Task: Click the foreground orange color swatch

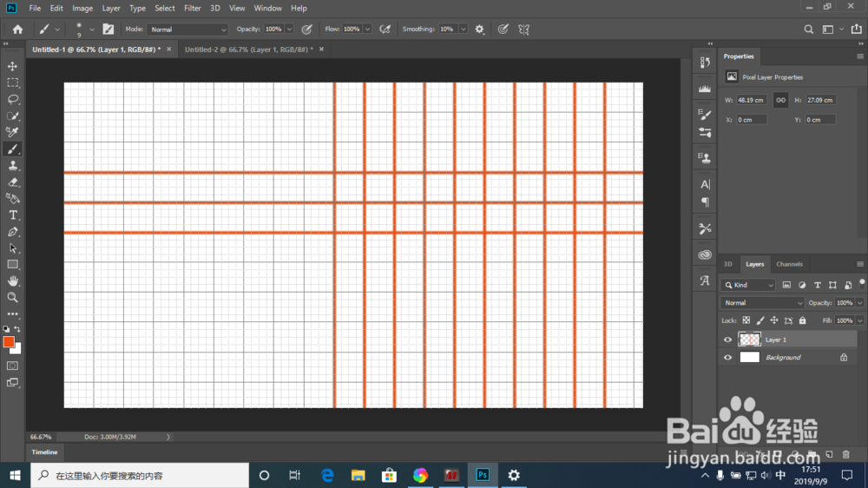Action: coord(9,342)
